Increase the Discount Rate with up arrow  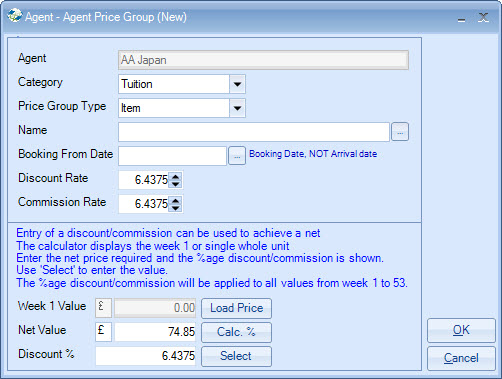tap(175, 176)
